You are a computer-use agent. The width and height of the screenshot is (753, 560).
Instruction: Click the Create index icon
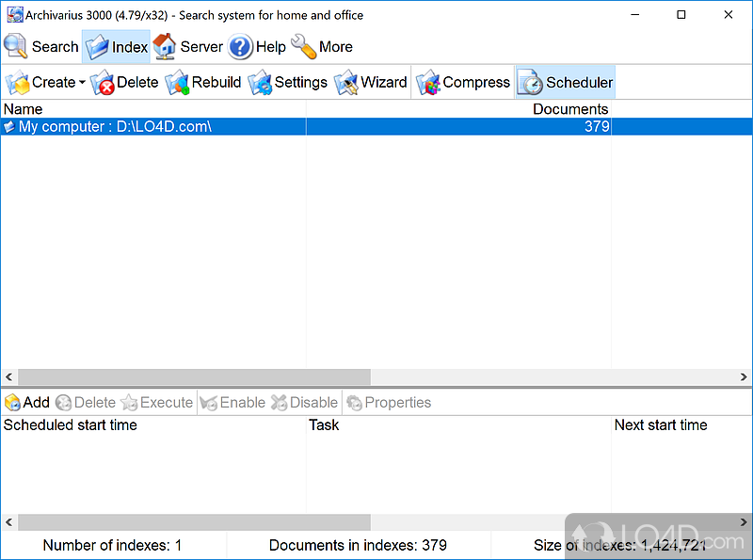17,83
